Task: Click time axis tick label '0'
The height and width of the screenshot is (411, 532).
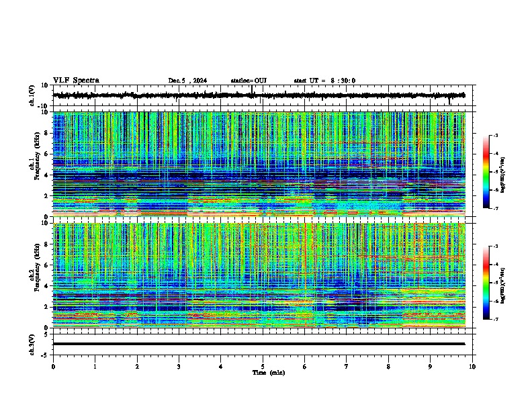Action: (x=53, y=367)
